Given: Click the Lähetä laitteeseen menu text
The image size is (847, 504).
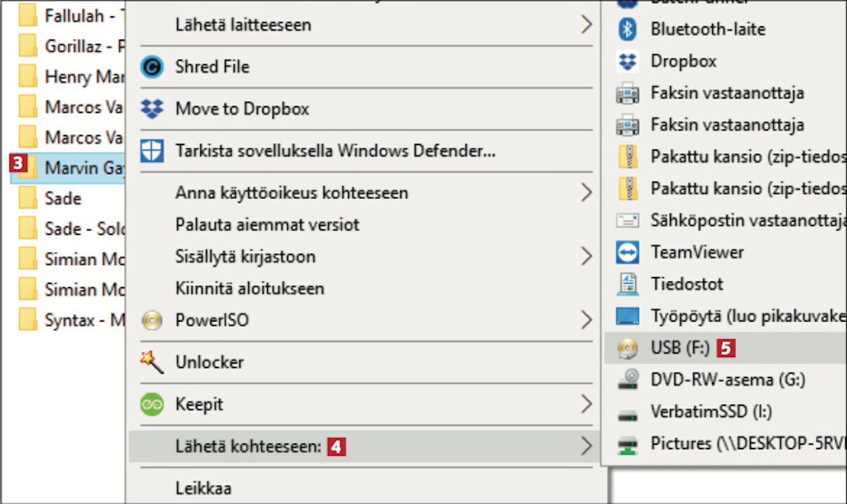Looking at the screenshot, I should click(243, 25).
